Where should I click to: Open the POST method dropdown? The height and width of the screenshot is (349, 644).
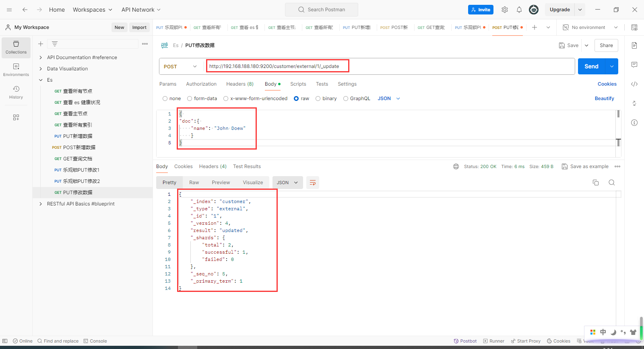tap(180, 66)
